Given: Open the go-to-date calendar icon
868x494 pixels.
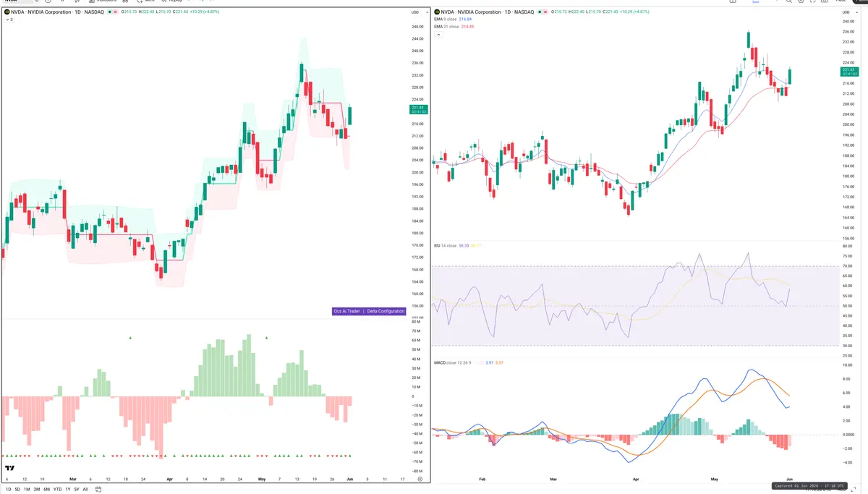Looking at the screenshot, I should click(98, 490).
